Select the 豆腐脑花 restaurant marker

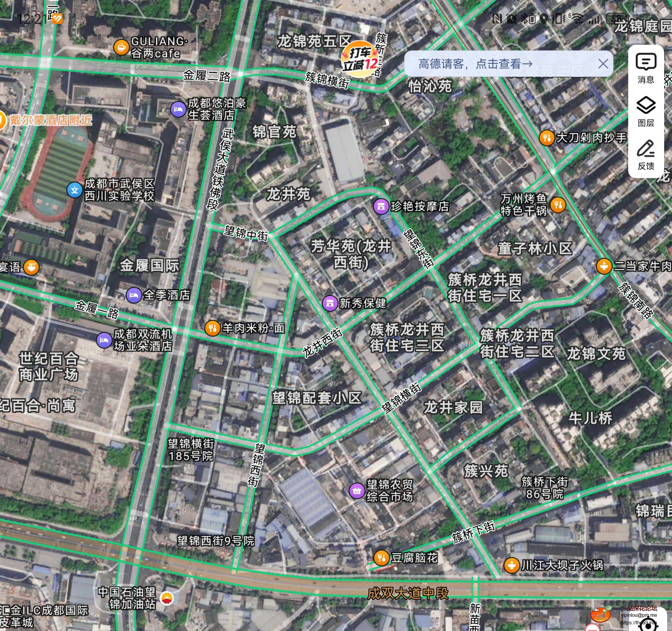[x=381, y=558]
